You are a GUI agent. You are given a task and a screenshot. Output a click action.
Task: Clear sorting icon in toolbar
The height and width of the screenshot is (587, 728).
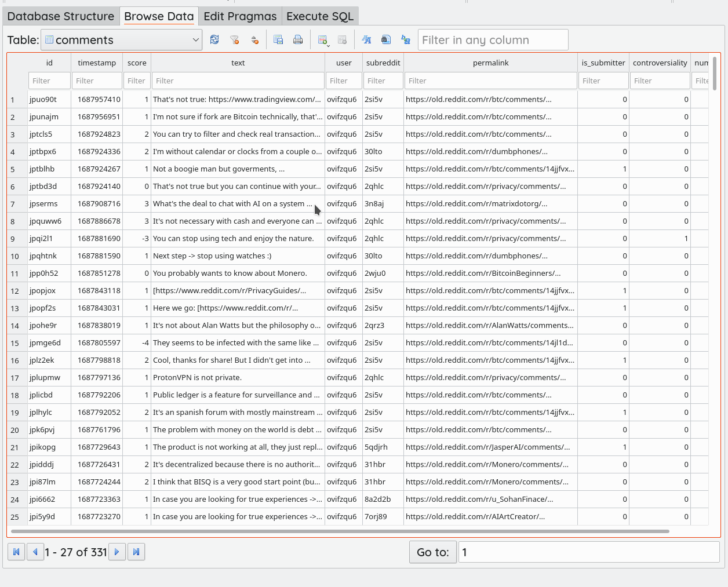point(254,40)
